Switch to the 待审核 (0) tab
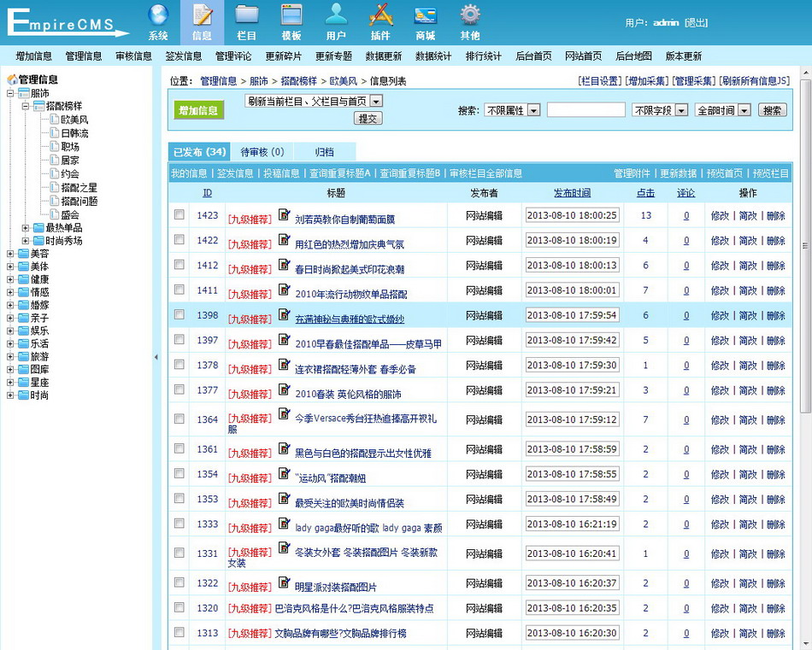Screen dimensions: 812x650 (x=262, y=152)
